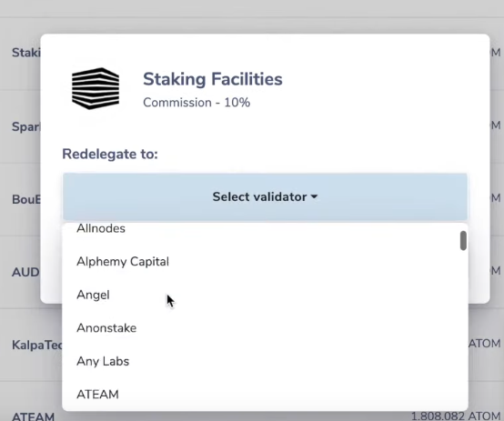Click the scrollbar track below the thumb
The image size is (504, 421).
click(463, 328)
